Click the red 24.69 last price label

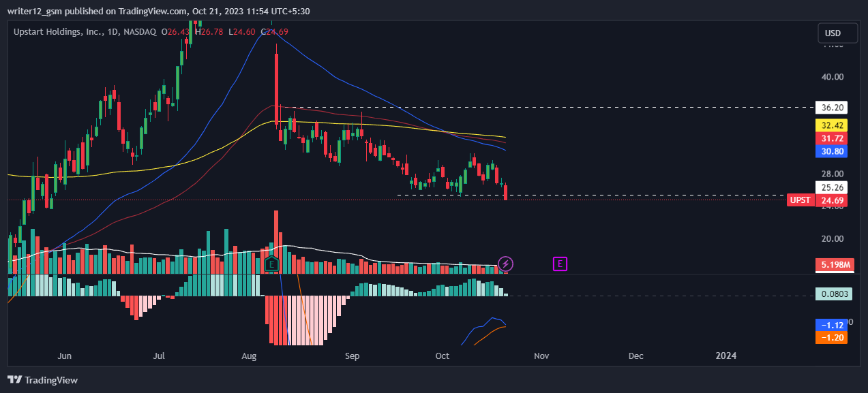[831, 200]
